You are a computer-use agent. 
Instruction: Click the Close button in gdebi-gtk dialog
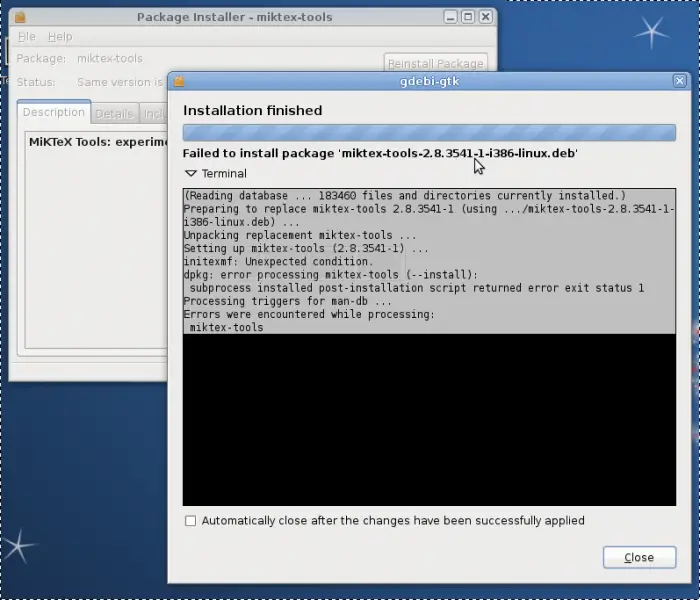coord(639,557)
